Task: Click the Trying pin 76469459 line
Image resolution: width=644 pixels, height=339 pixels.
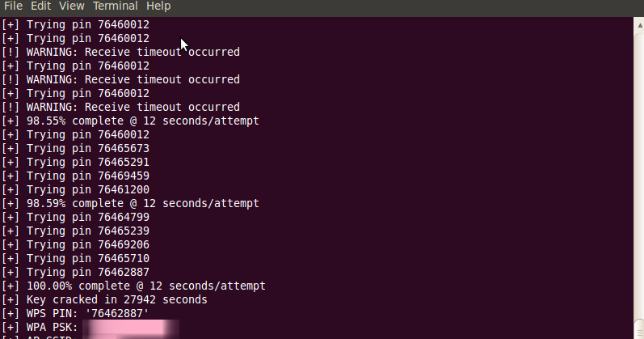Action: [76, 176]
